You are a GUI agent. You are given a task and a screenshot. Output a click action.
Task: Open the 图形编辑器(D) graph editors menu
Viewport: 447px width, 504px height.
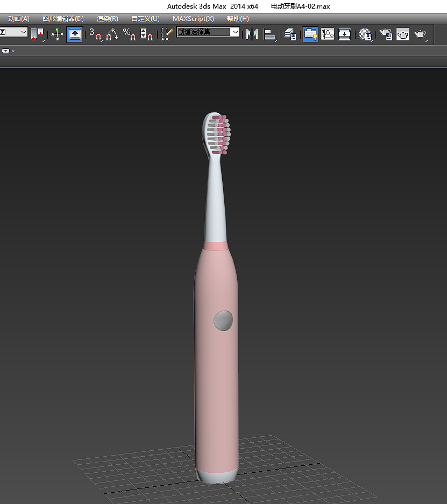pos(63,19)
